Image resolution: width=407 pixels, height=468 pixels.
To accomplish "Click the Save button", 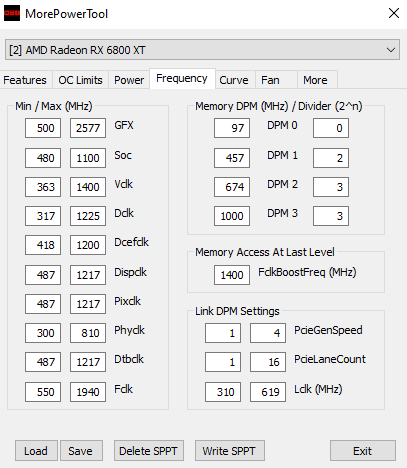I will 81,451.
